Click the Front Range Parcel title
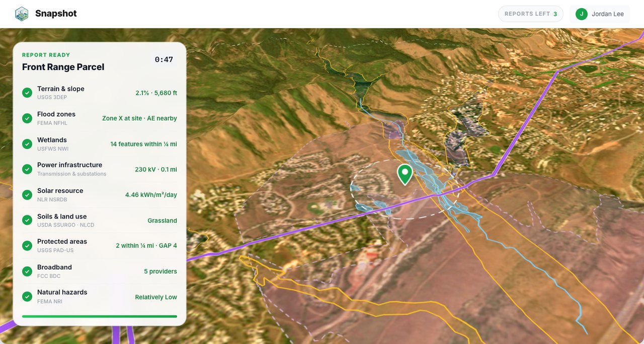This screenshot has width=644, height=344. (x=63, y=67)
